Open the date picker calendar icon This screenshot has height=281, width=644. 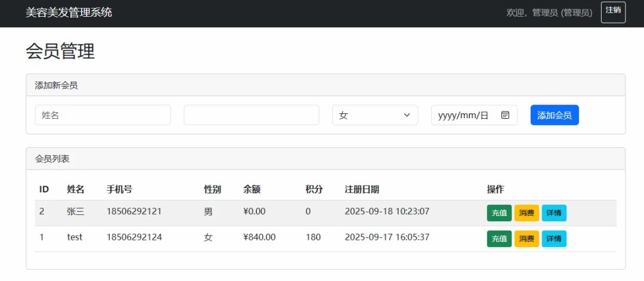505,115
